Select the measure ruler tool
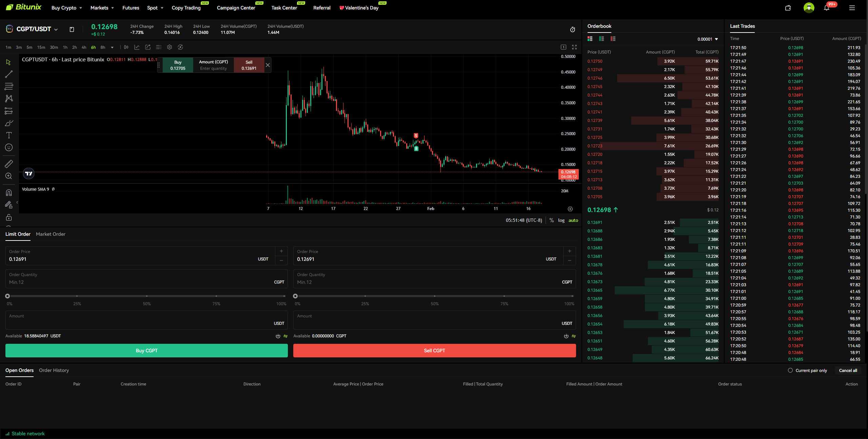Image resolution: width=868 pixels, height=439 pixels. [9, 164]
